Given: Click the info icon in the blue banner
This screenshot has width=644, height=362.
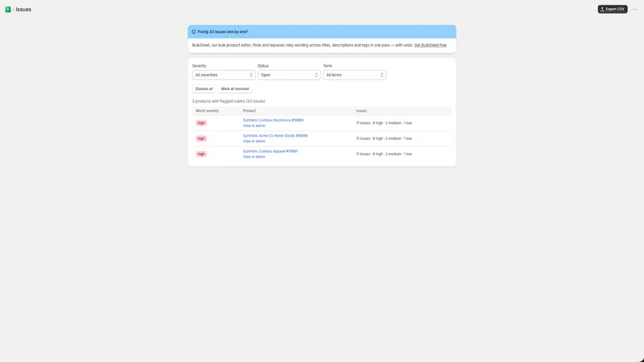Looking at the screenshot, I should click(x=194, y=31).
